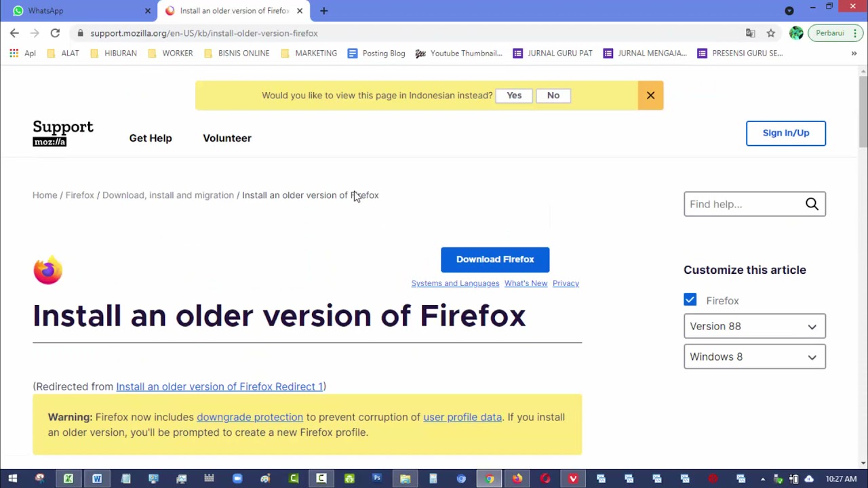Click the Sign In/Up button
Screen dimensions: 868x488
click(x=786, y=133)
